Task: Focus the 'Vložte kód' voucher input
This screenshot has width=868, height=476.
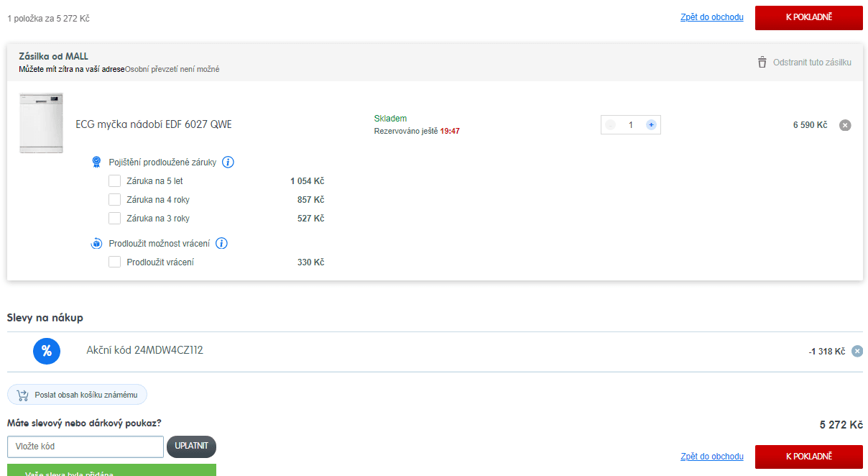Action: (x=86, y=447)
